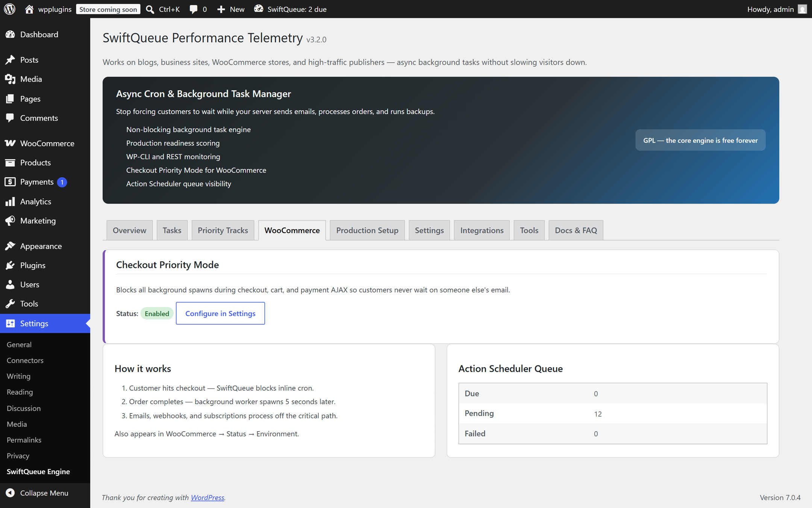Viewport: 812px width, 508px height.
Task: Click the Posts pin icon
Action: pyautogui.click(x=10, y=60)
